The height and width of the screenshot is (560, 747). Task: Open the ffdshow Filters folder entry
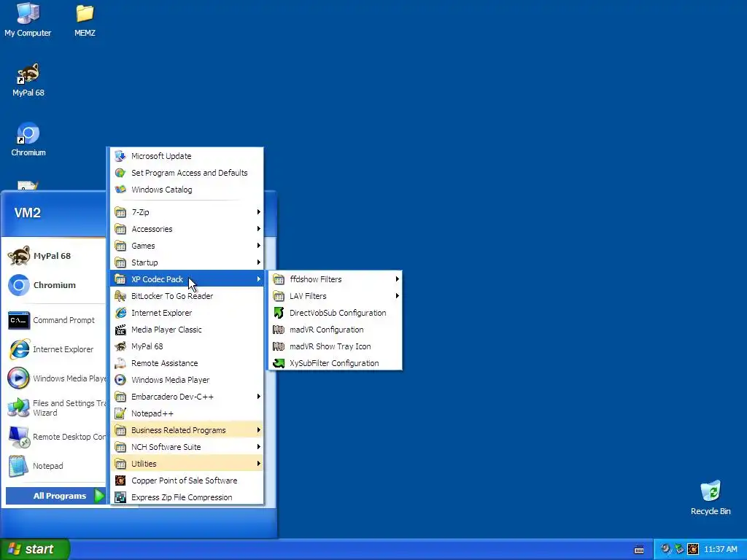point(336,279)
